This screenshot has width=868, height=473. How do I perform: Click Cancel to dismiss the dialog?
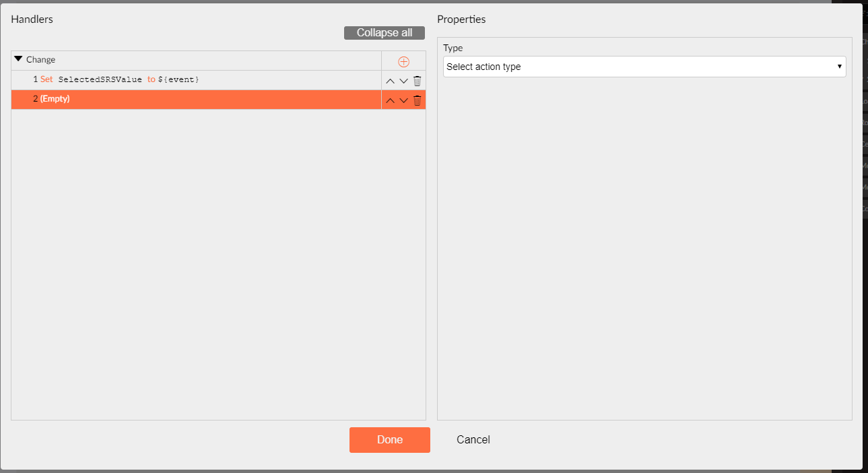coord(473,439)
